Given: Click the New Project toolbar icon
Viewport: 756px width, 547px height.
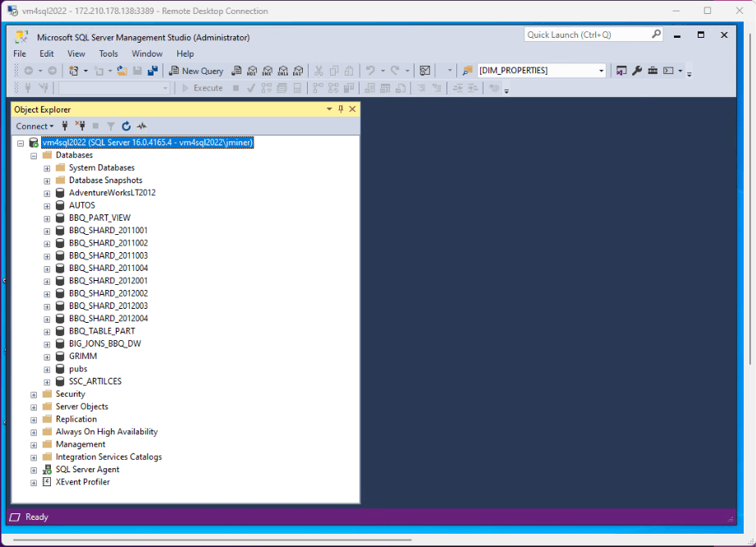Looking at the screenshot, I should (73, 71).
